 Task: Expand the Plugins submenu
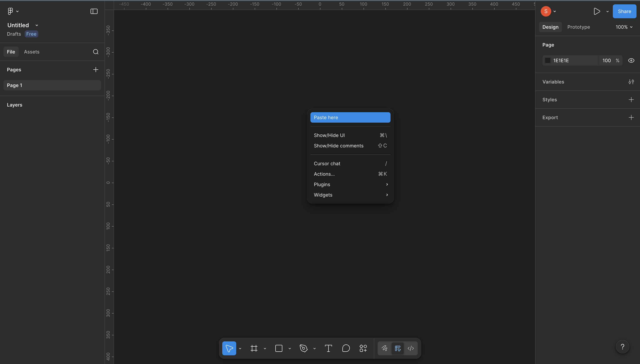350,184
